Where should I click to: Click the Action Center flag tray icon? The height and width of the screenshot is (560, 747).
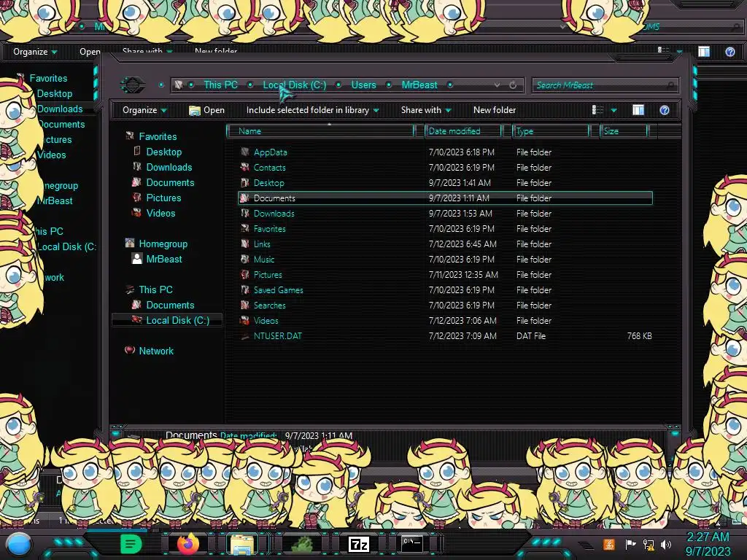[630, 544]
